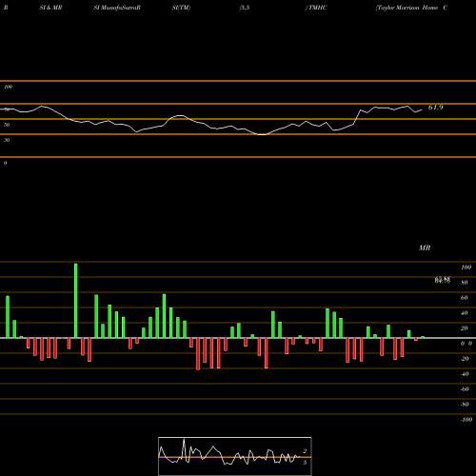The image size is (476, 476).
Task: Click the RSI 0 axis label
Action: point(5,163)
